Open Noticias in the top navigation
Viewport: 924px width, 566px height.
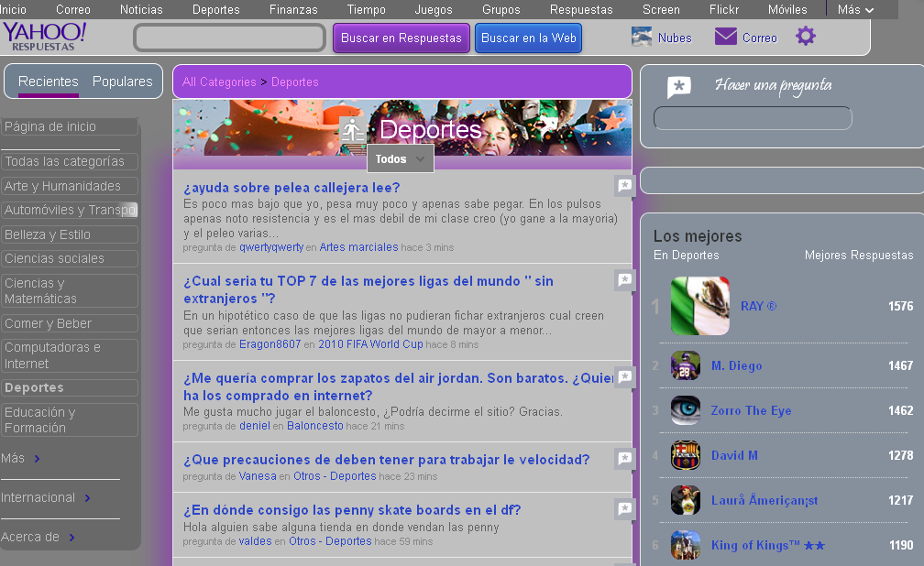click(141, 9)
